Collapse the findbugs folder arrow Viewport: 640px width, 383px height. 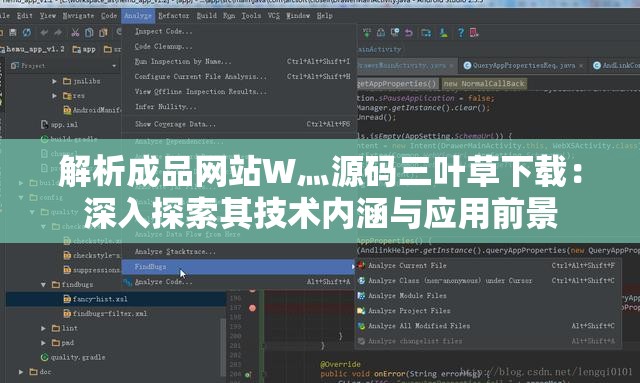click(x=43, y=285)
